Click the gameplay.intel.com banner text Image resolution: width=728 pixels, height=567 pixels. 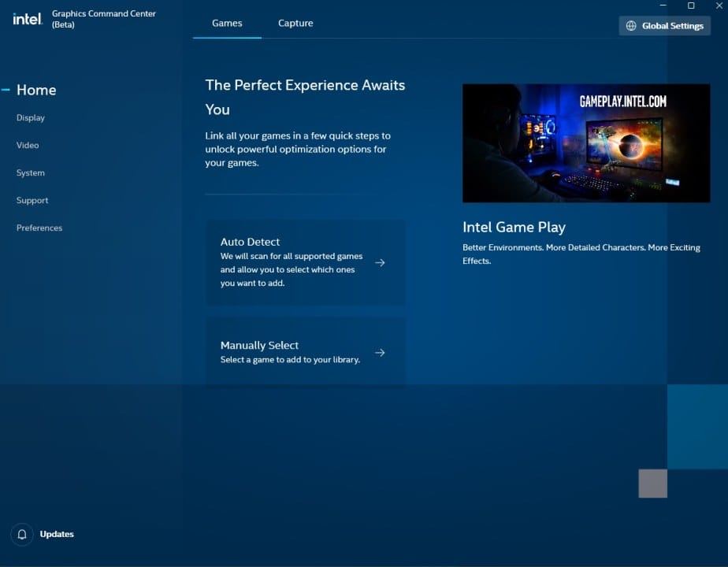(x=622, y=101)
